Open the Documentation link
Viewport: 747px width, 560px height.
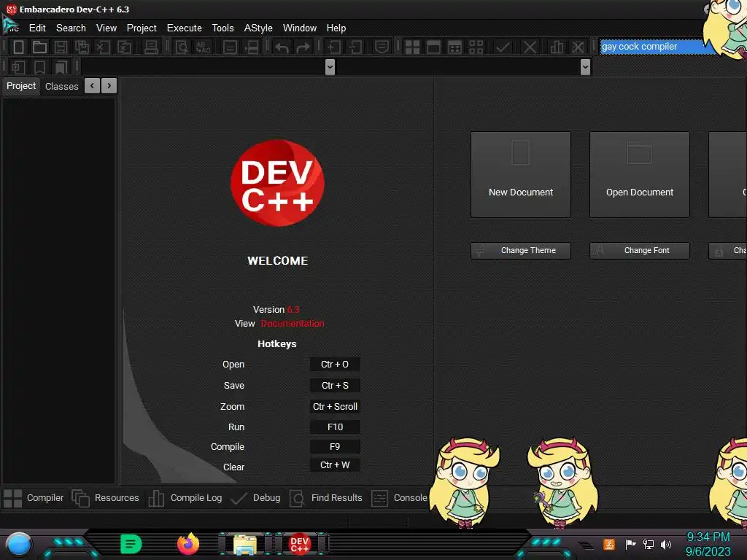click(293, 323)
